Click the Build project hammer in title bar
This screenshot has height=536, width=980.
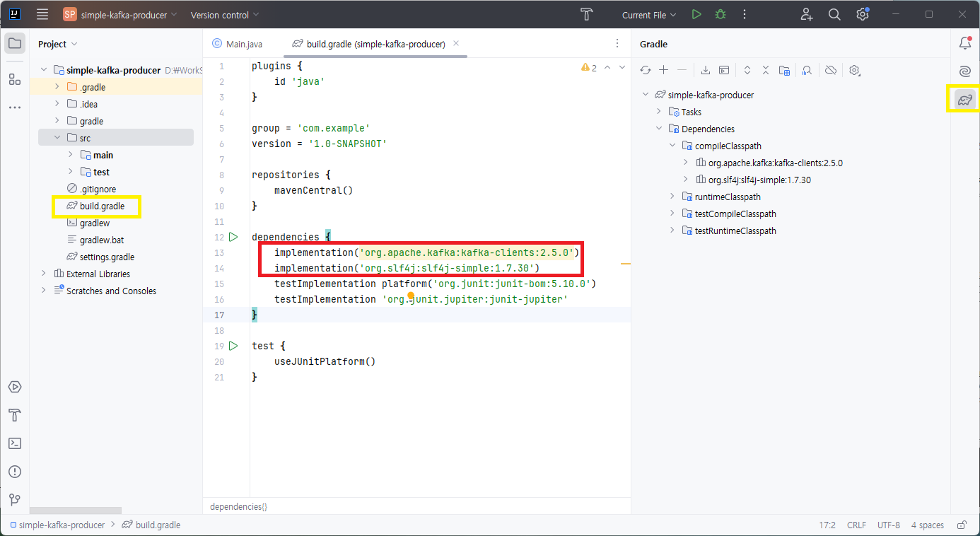pos(586,14)
